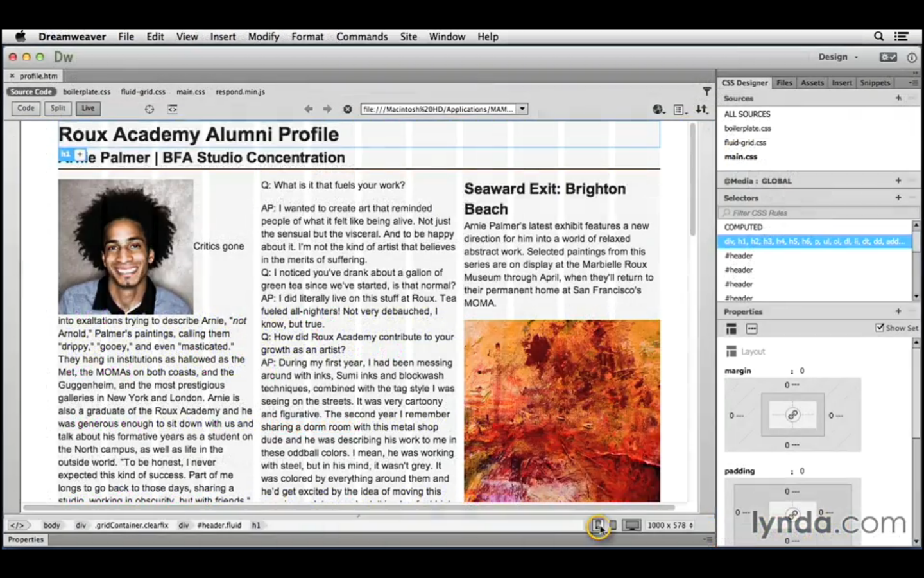The image size is (924, 578).
Task: Toggle Live view button
Action: (x=88, y=109)
